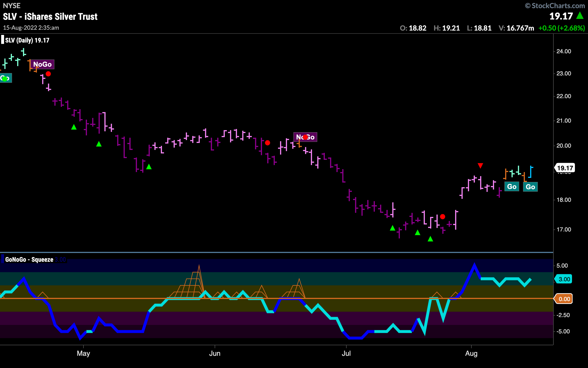Click the high value H: 19.21
Screen dimensions: 588x368
(x=447, y=28)
